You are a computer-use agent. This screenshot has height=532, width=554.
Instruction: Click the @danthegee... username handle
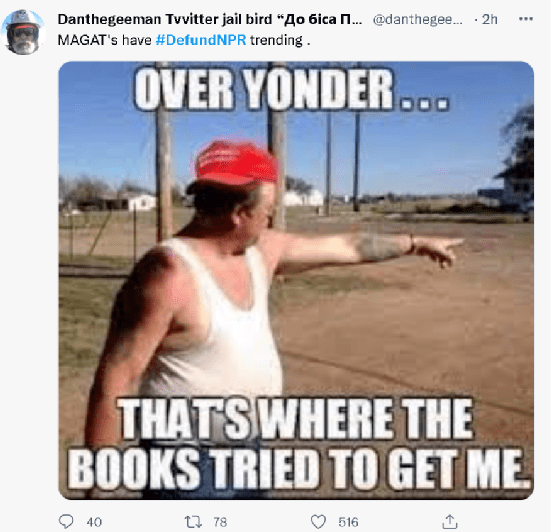(418, 19)
